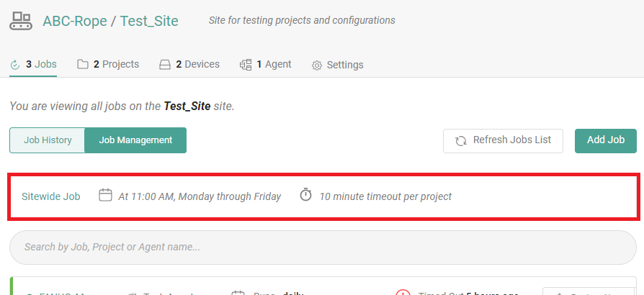Open the ABC-Rope organization link

[x=73, y=21]
